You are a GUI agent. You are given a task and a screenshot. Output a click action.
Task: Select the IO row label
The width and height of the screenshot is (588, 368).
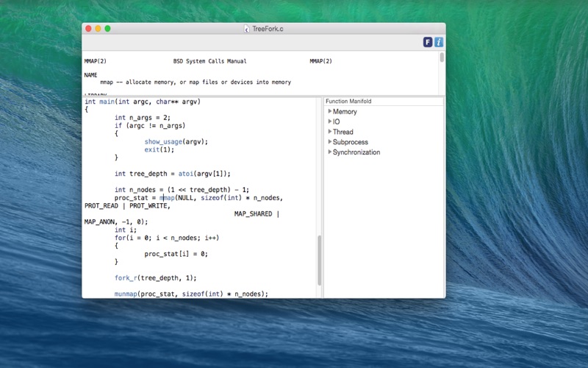tap(336, 121)
